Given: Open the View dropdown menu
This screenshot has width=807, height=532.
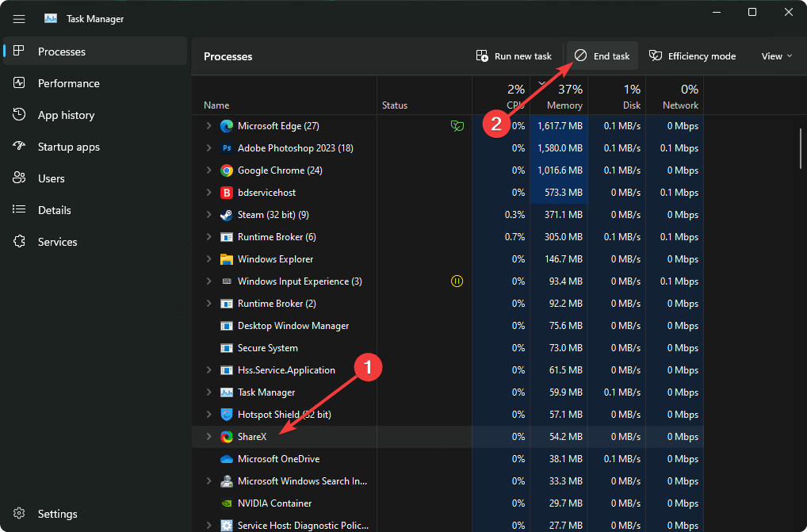Looking at the screenshot, I should point(776,56).
